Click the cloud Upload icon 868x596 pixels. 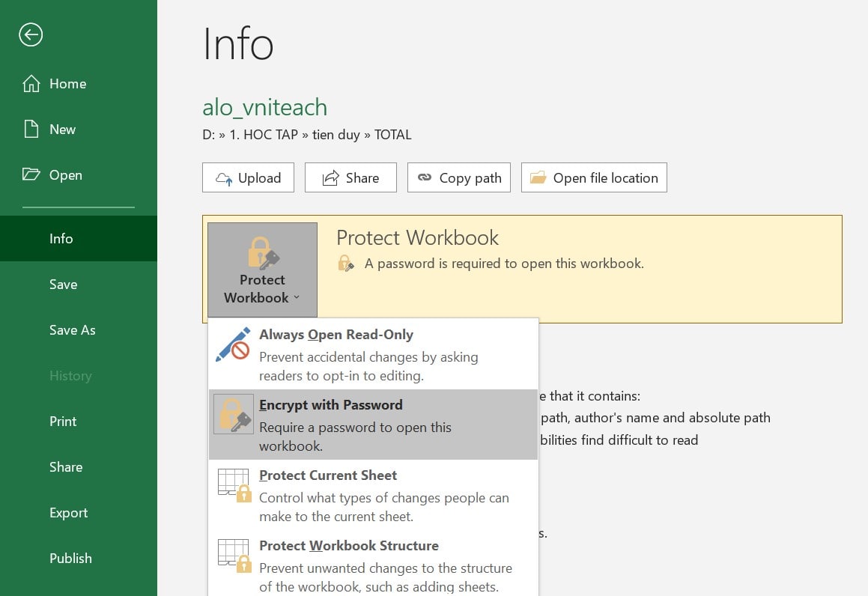click(224, 178)
